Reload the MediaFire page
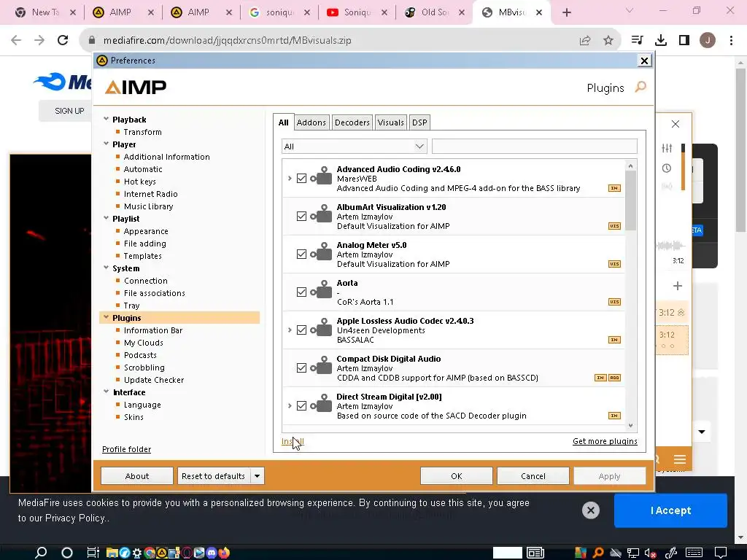Viewport: 747px width, 560px height. (x=63, y=41)
